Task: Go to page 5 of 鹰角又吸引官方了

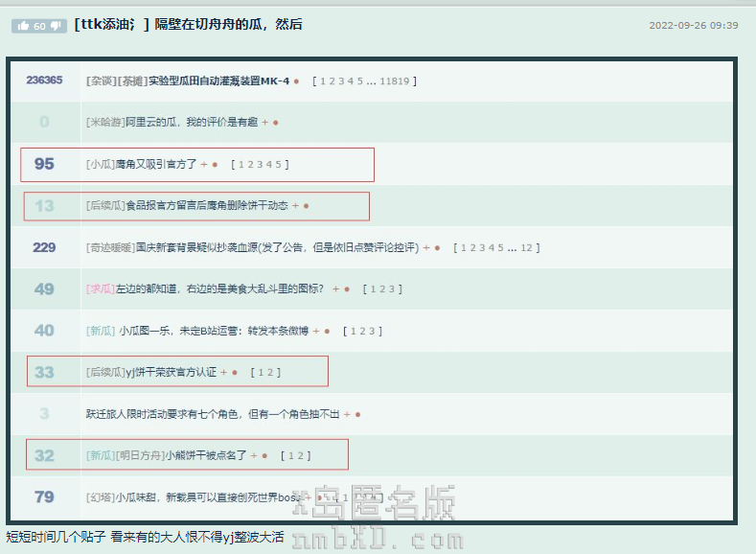Action: click(278, 165)
